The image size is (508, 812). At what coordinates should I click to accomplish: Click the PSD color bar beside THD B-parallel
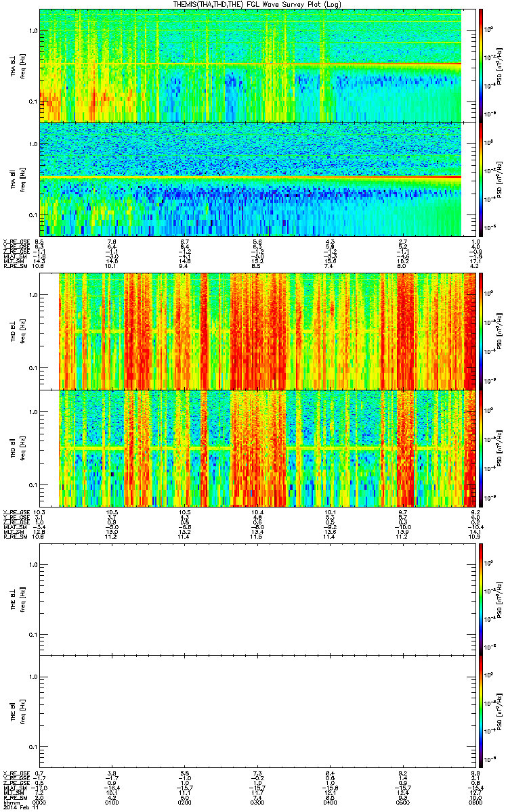pyautogui.click(x=481, y=448)
